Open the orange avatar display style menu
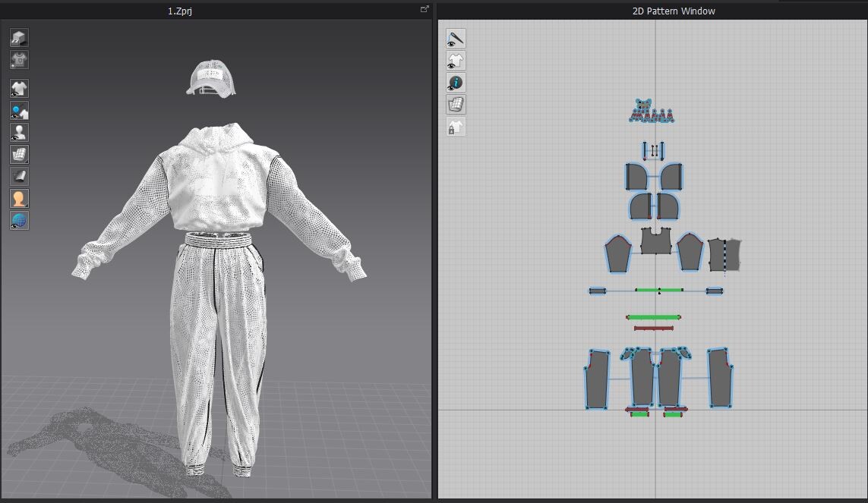Screen dimensions: 868x503 (x=19, y=199)
